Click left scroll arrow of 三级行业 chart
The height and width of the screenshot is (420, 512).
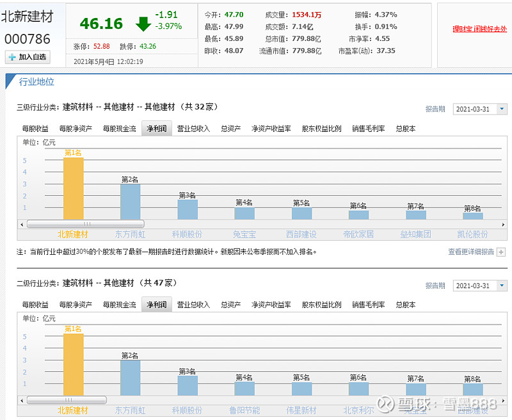pos(22,224)
